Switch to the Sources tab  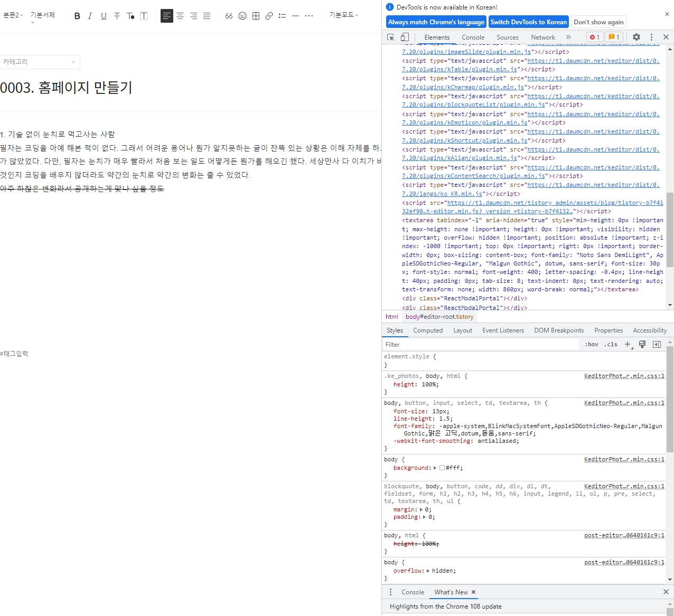point(508,37)
